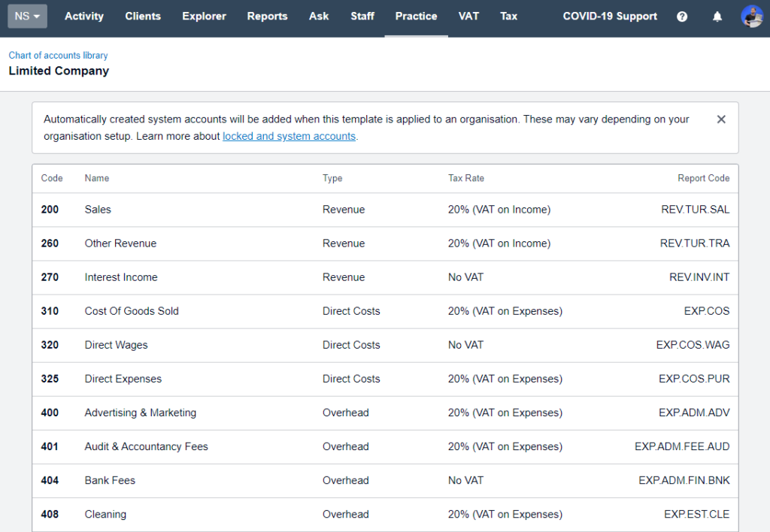770x532 pixels.
Task: Check notifications via the bell icon
Action: (x=717, y=16)
